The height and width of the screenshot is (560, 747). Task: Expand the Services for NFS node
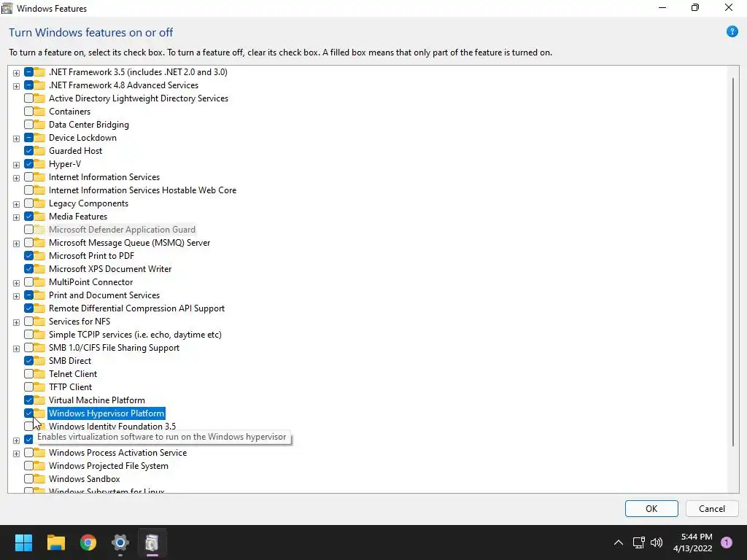click(x=16, y=322)
